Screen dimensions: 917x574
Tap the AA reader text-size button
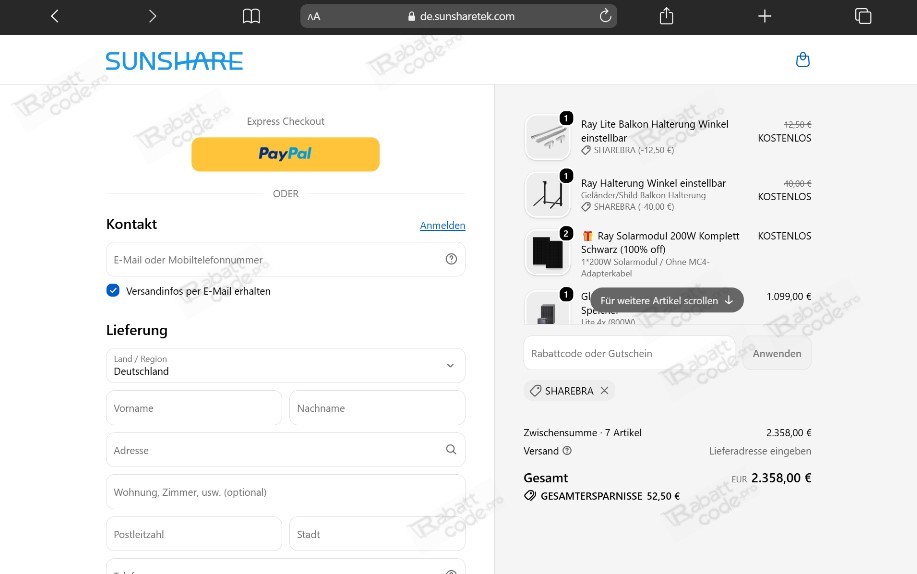coord(314,16)
